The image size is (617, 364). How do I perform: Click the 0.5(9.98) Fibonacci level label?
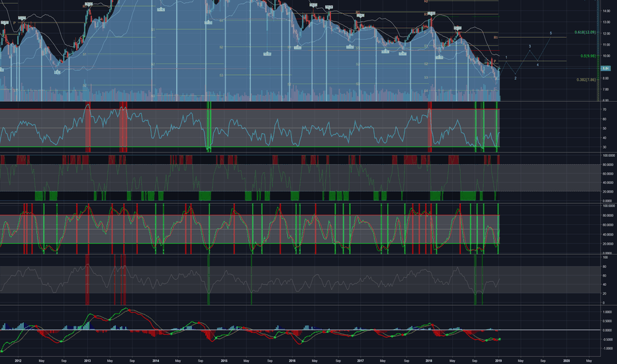tap(588, 56)
